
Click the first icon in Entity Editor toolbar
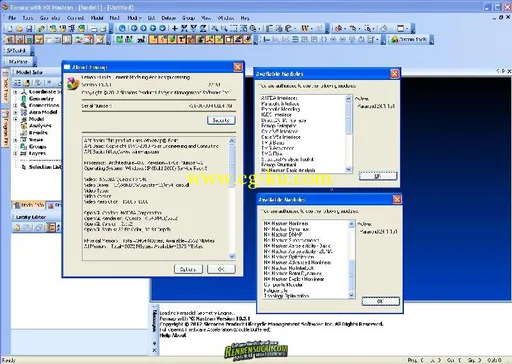pos(17,228)
